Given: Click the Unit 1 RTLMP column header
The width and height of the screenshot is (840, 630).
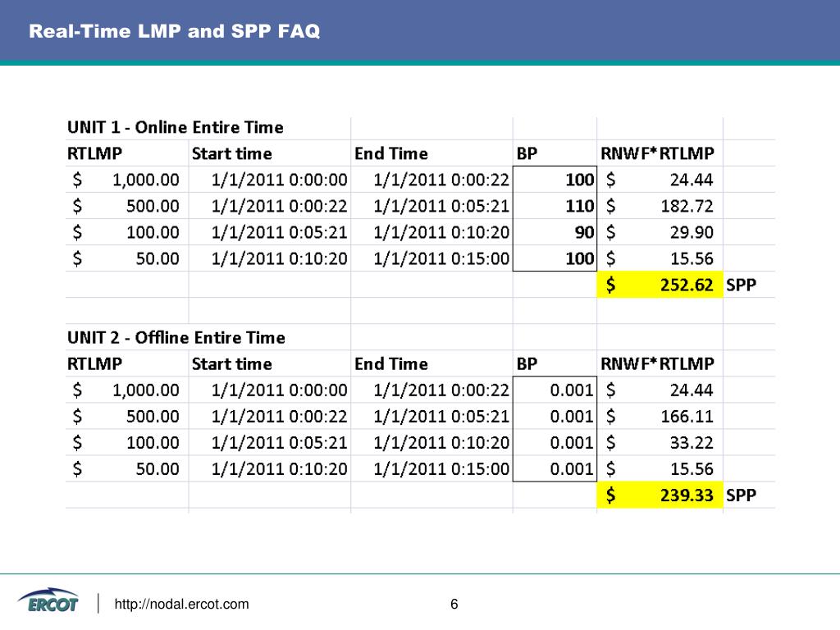Looking at the screenshot, I should pos(94,153).
